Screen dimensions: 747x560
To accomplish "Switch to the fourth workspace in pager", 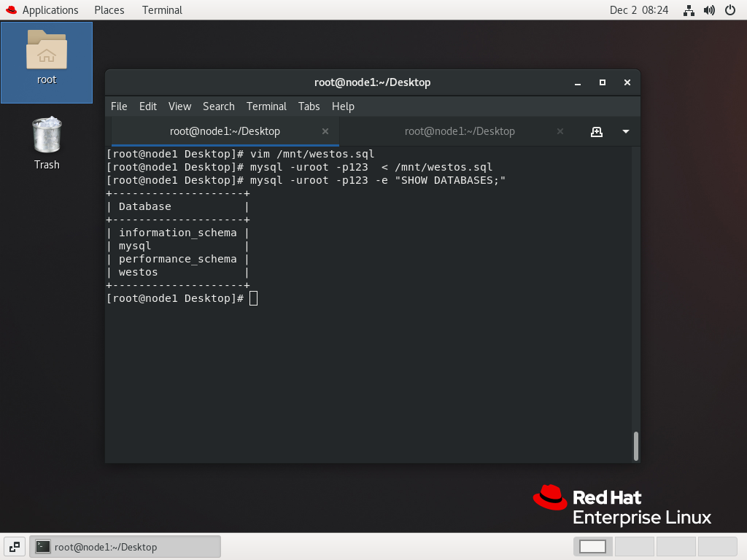I will (718, 547).
